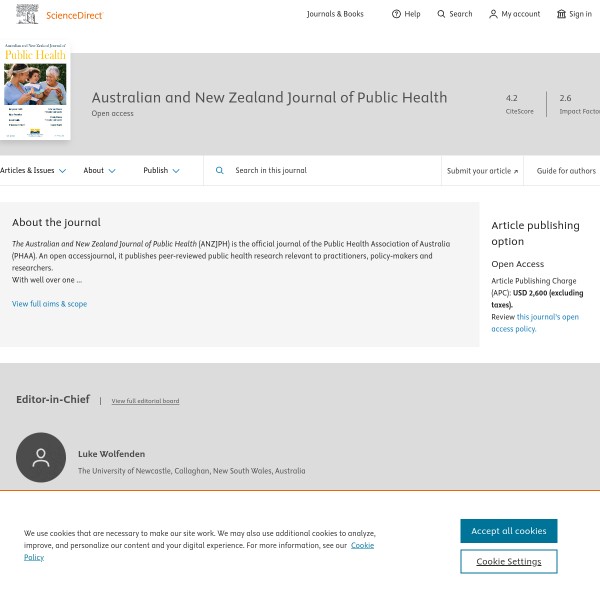
Task: View full aims & scope
Action: point(49,304)
